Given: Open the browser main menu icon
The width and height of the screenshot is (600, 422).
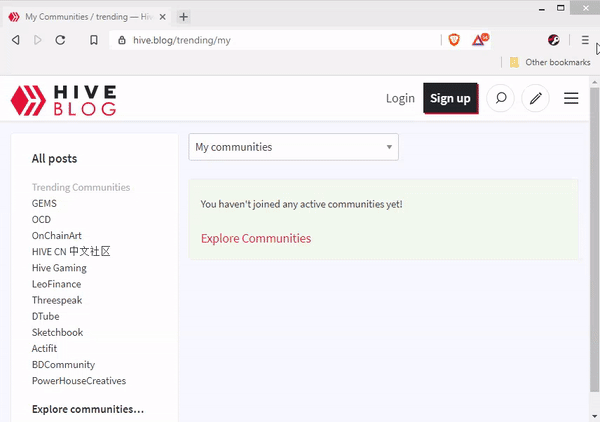Looking at the screenshot, I should pyautogui.click(x=585, y=40).
